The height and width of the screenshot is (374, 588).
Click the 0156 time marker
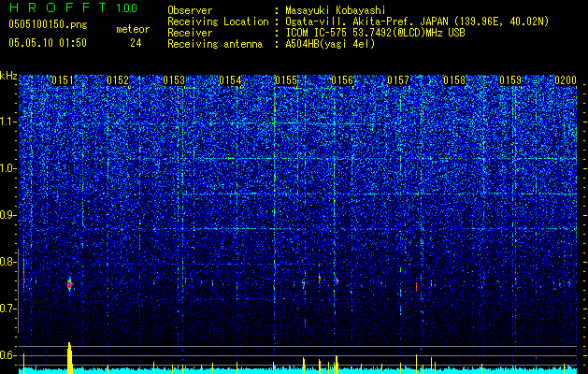pyautogui.click(x=342, y=80)
